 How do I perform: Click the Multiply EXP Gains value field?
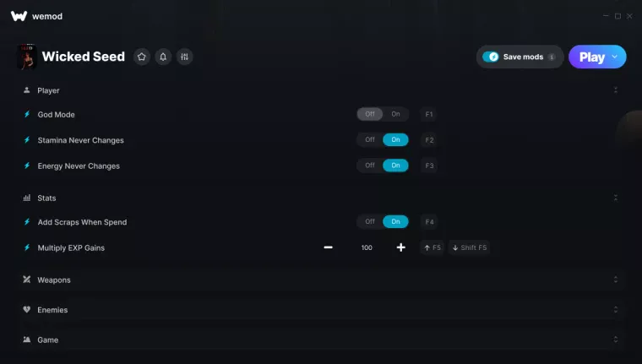pyautogui.click(x=367, y=247)
